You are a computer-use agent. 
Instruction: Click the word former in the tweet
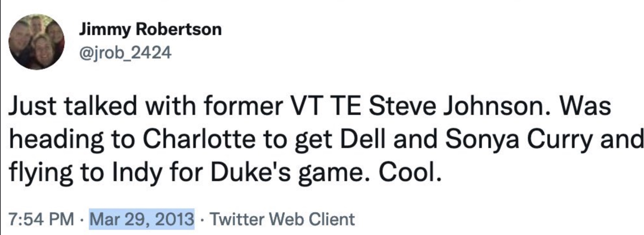(244, 106)
